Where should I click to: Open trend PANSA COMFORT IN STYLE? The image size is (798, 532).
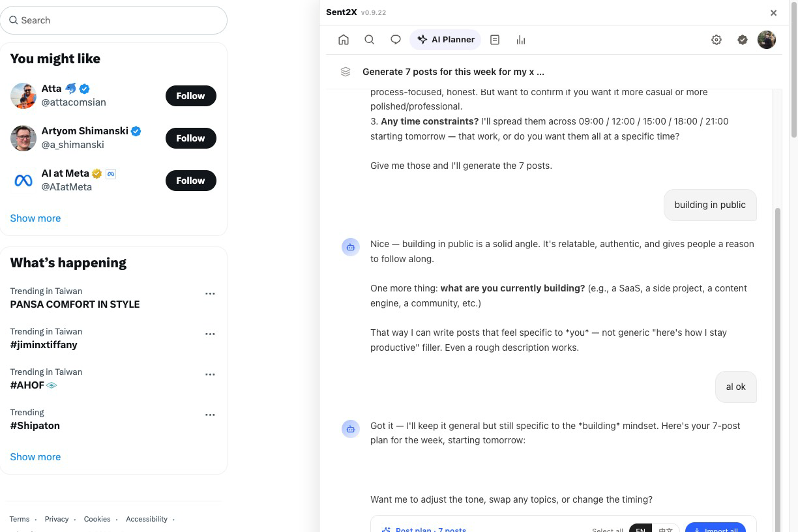pyautogui.click(x=75, y=304)
